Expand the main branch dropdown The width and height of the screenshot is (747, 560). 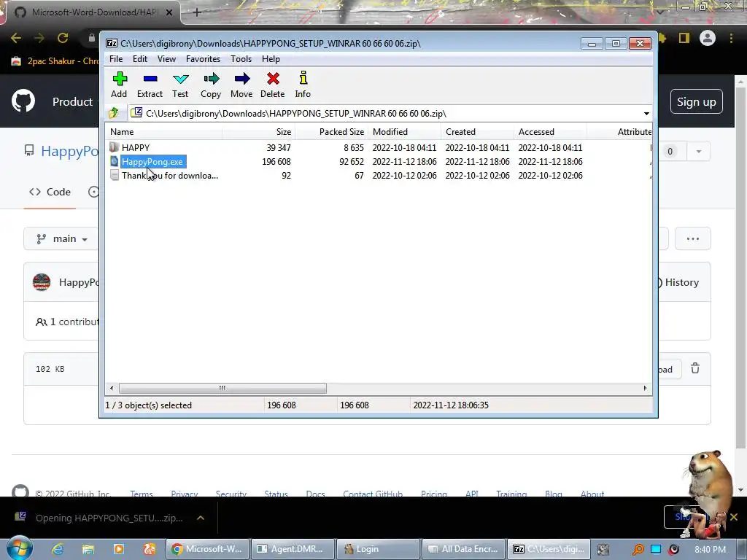(62, 238)
